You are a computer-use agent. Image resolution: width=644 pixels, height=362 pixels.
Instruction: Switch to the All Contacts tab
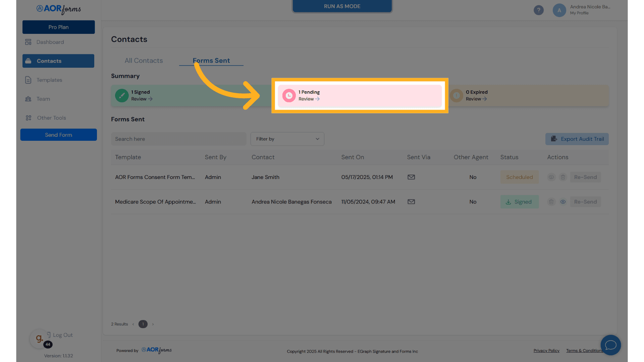pyautogui.click(x=144, y=61)
